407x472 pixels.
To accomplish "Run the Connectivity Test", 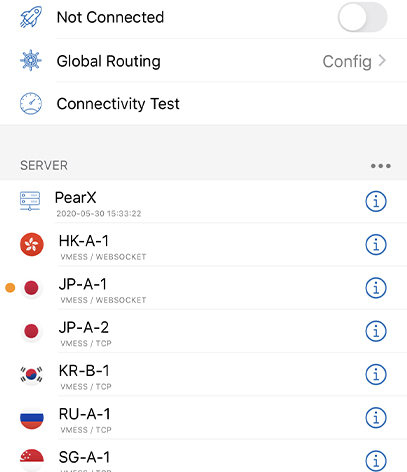I will (x=203, y=104).
